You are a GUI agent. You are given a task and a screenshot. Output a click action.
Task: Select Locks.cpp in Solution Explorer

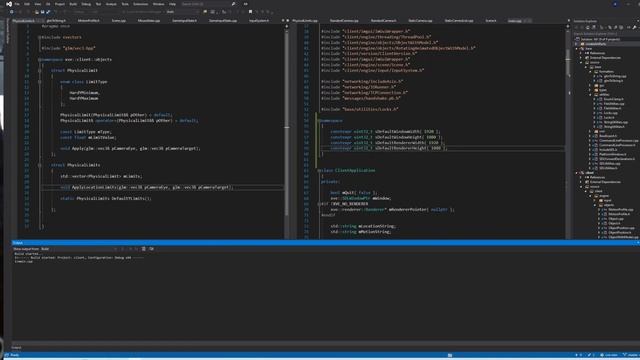click(611, 113)
